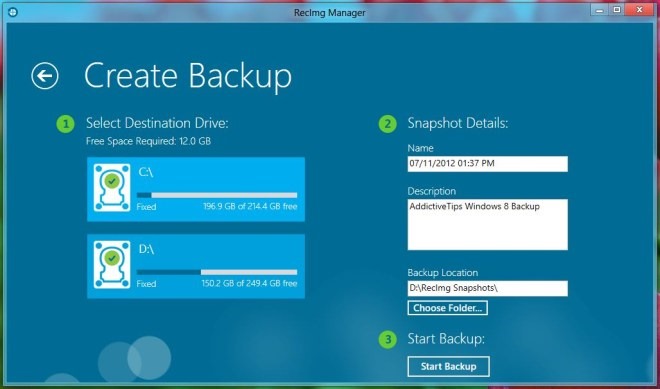Click the snapshot Name field
The width and height of the screenshot is (660, 389).
pos(487,164)
